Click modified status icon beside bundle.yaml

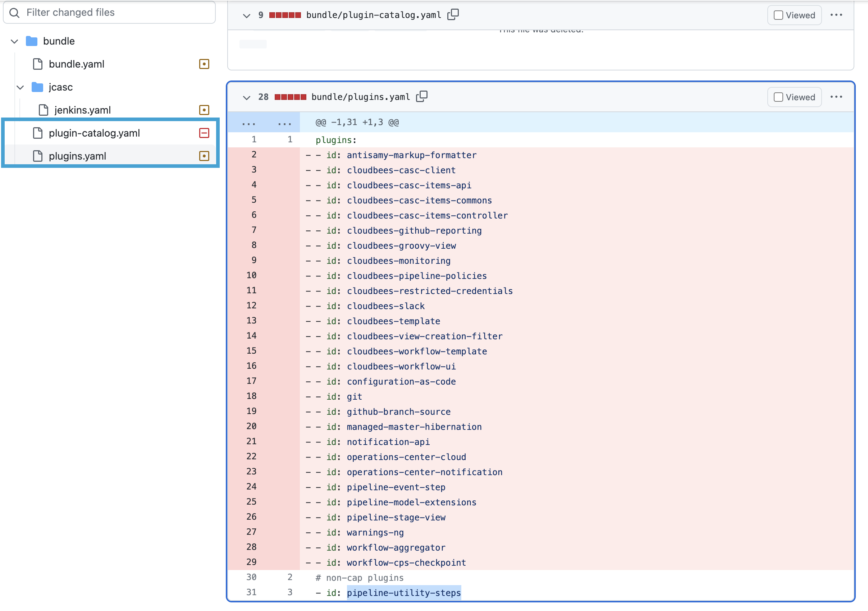(204, 64)
